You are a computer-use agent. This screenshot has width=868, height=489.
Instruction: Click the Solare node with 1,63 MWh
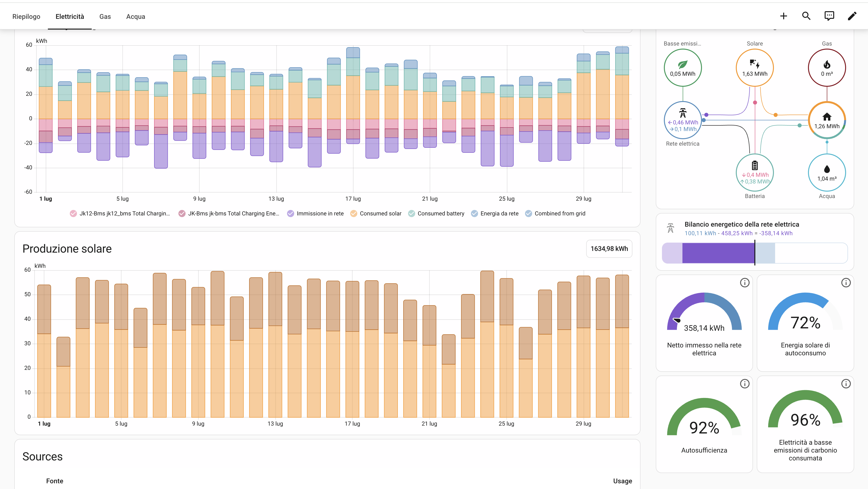(x=754, y=68)
